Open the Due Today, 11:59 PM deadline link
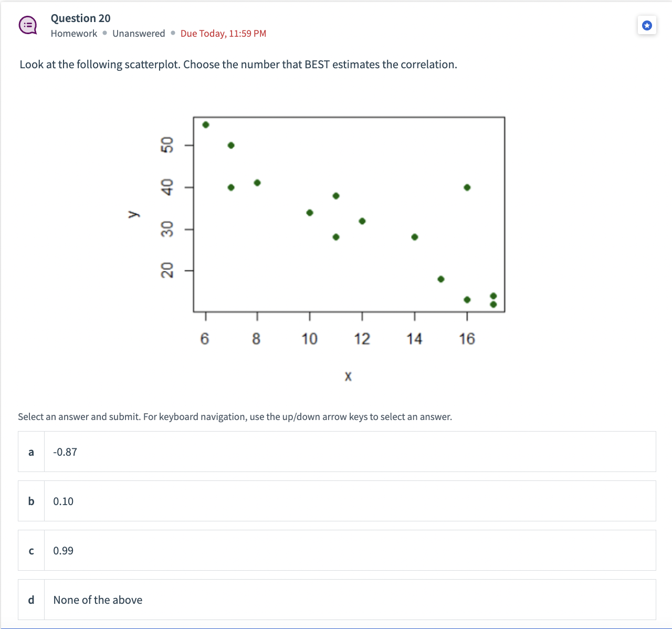This screenshot has height=629, width=672. (x=223, y=33)
